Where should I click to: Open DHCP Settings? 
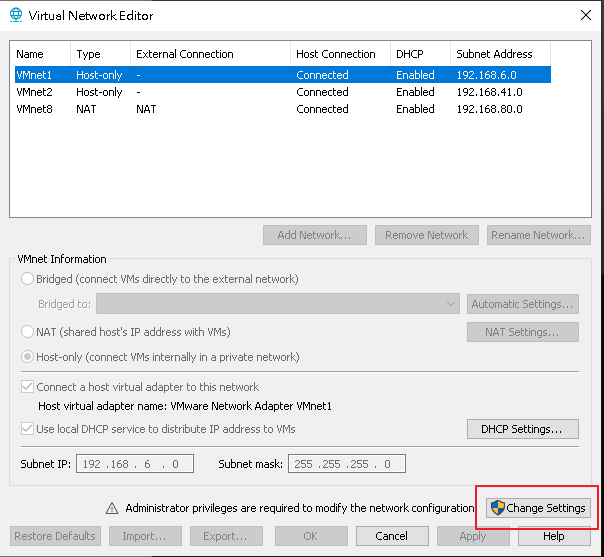click(x=523, y=429)
